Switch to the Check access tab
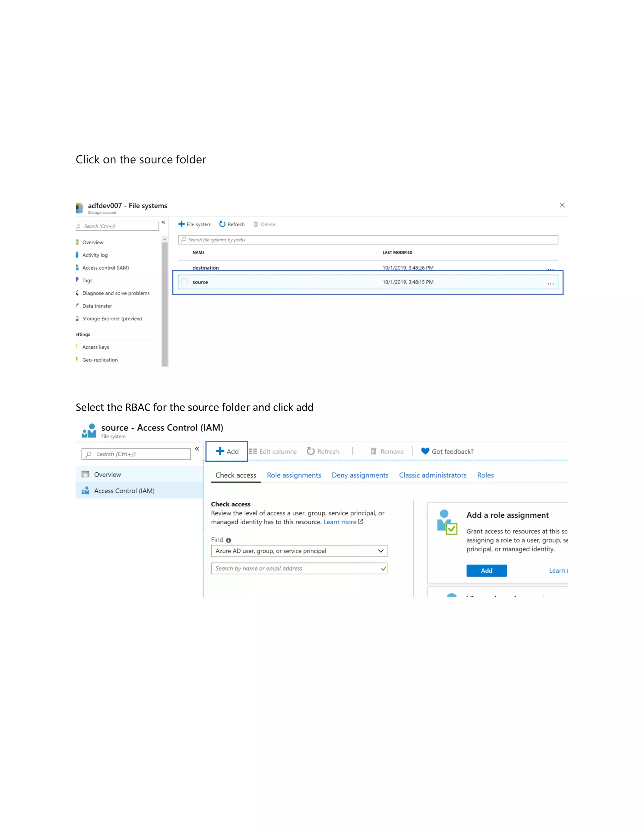Viewport: 644px width, 833px height. click(236, 475)
